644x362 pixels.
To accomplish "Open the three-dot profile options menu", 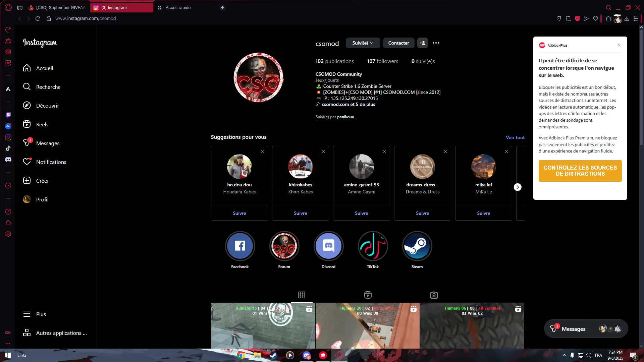I will click(436, 43).
